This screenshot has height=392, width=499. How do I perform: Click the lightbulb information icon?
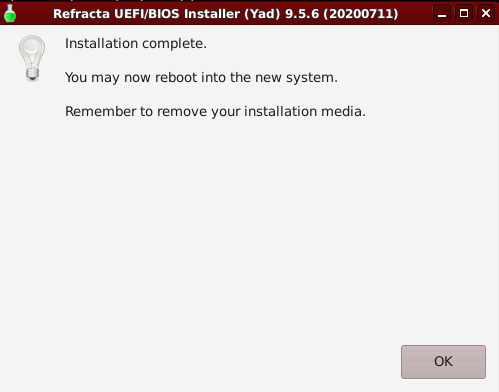[x=32, y=58]
